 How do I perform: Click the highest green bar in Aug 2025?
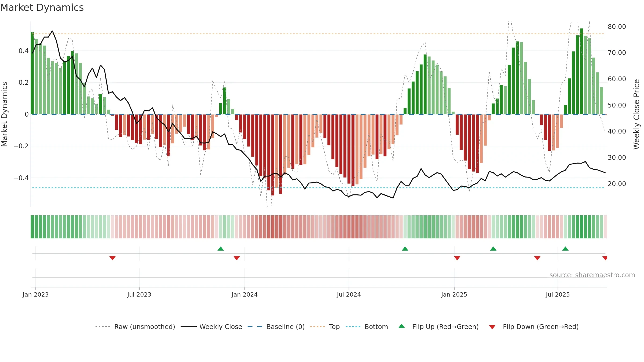coord(581,71)
